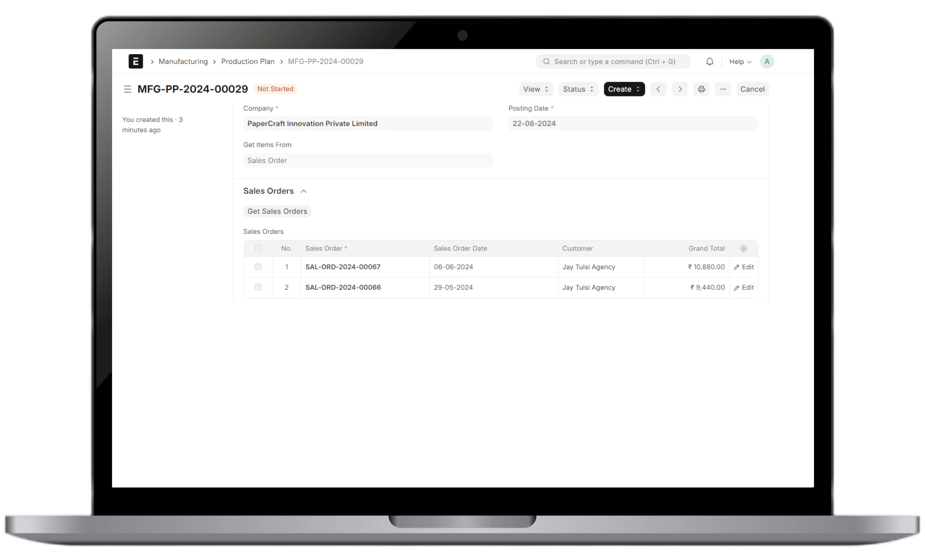Click the Cancel button

(x=753, y=89)
